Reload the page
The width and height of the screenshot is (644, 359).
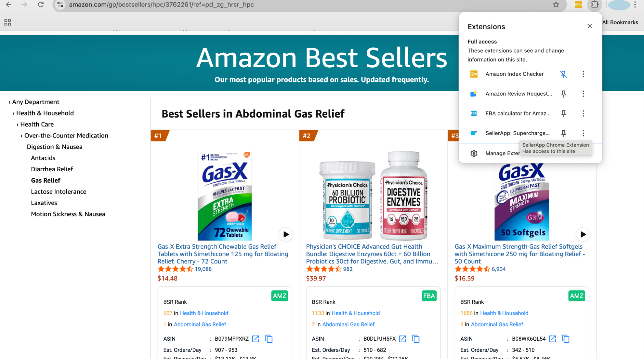pos(41,5)
